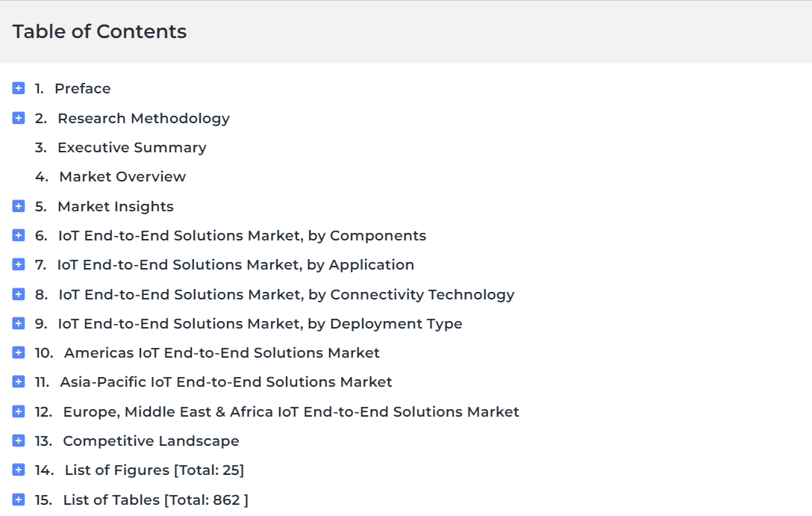The height and width of the screenshot is (516, 812).
Task: Expand List of Figures plus icon
Action: (18, 470)
